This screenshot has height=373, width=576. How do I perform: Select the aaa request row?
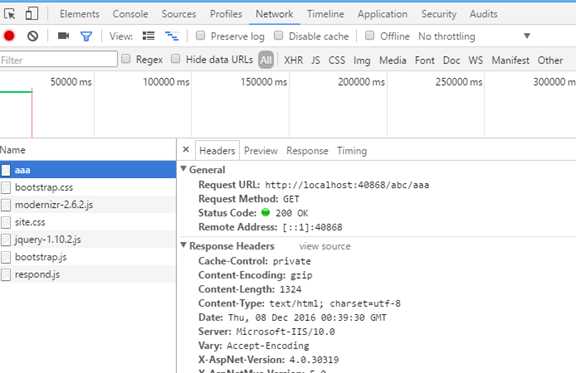(88, 170)
